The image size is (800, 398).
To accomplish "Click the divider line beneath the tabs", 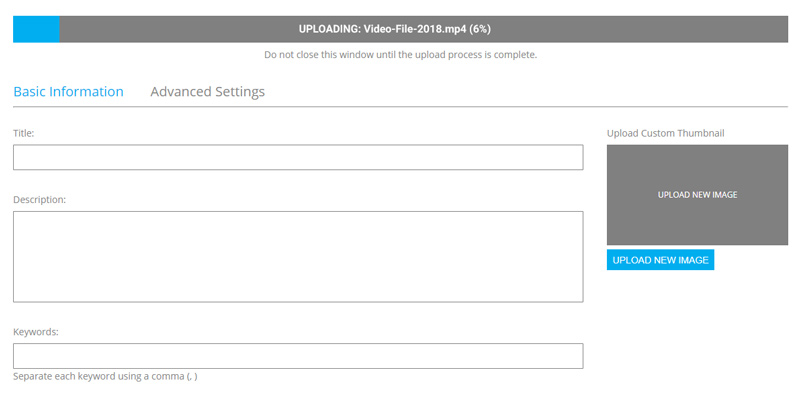I will 401,107.
